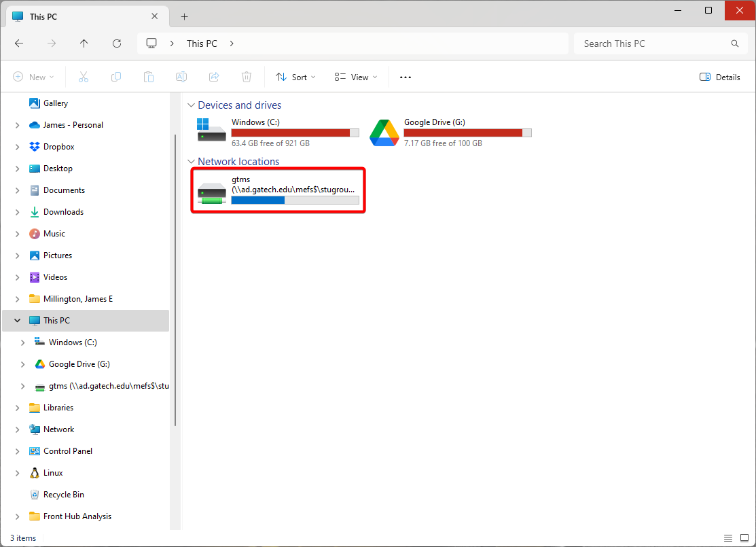Click the Back arrow button
The width and height of the screenshot is (756, 547).
click(19, 43)
